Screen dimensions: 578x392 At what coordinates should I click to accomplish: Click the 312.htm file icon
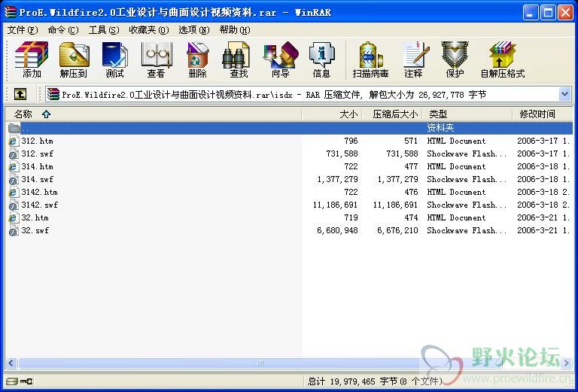coord(14,141)
